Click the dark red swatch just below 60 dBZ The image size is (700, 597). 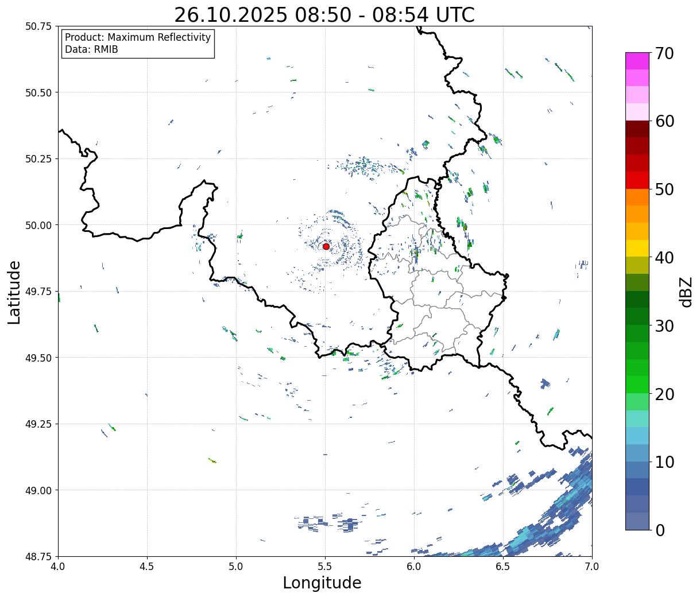coord(637,129)
